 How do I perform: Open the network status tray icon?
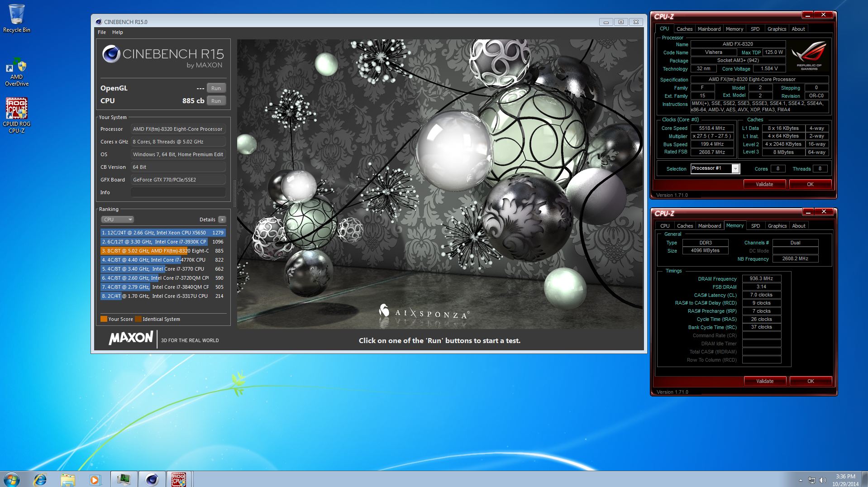coord(812,480)
